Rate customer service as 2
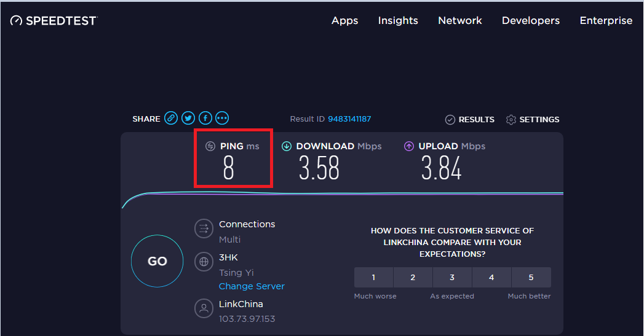 click(x=413, y=277)
